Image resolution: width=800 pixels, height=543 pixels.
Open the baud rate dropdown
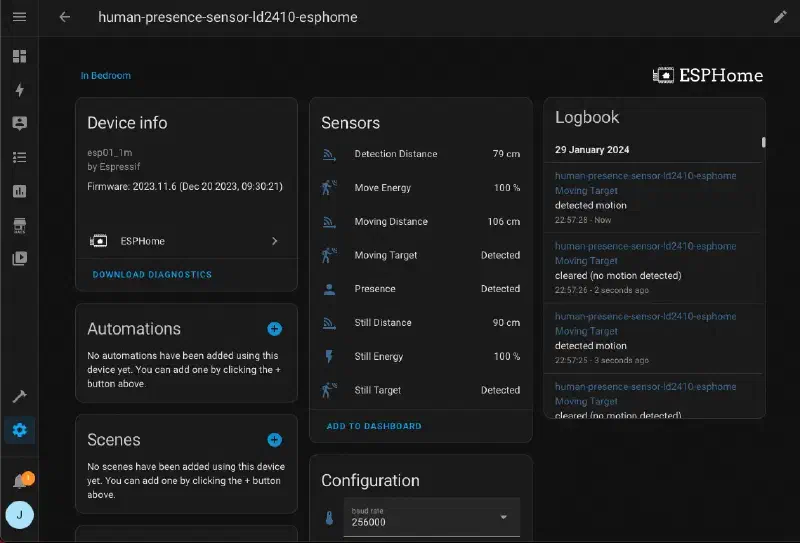(432, 517)
